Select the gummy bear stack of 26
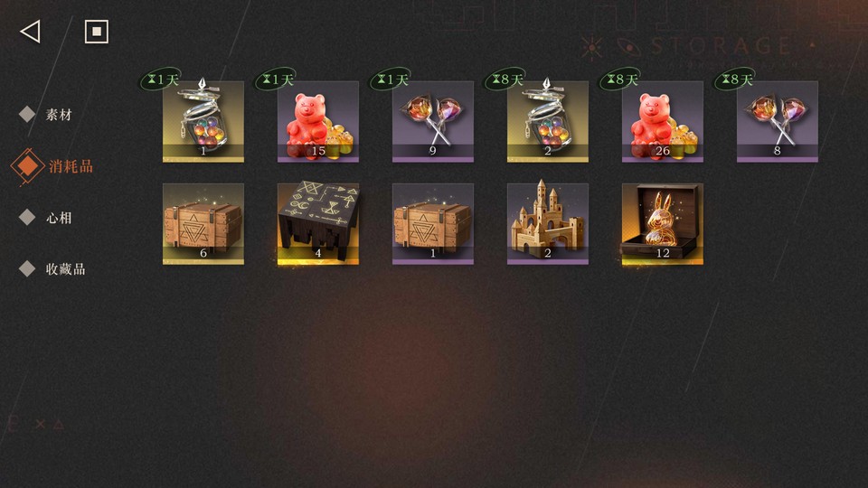Viewport: 868px width, 488px height. click(x=663, y=121)
